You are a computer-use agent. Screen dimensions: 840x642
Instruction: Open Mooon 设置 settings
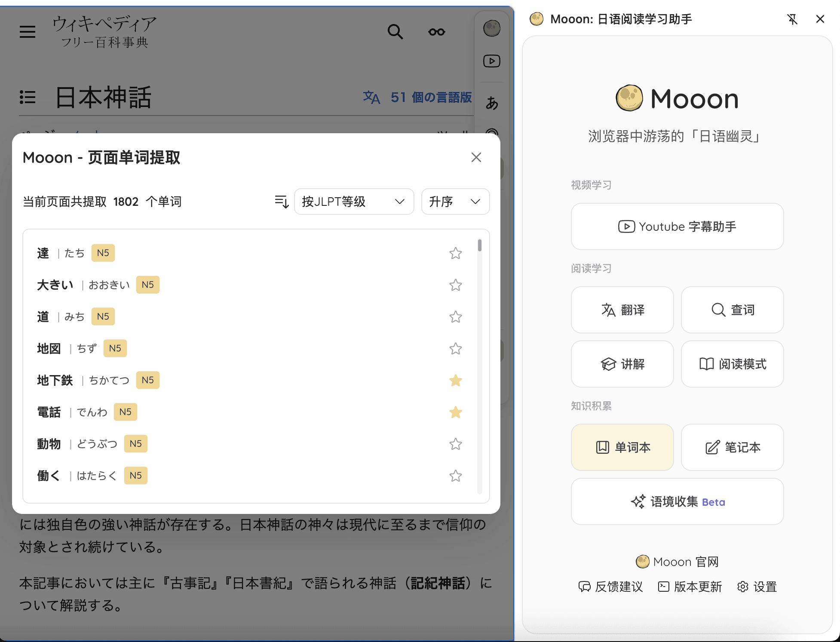click(x=757, y=587)
